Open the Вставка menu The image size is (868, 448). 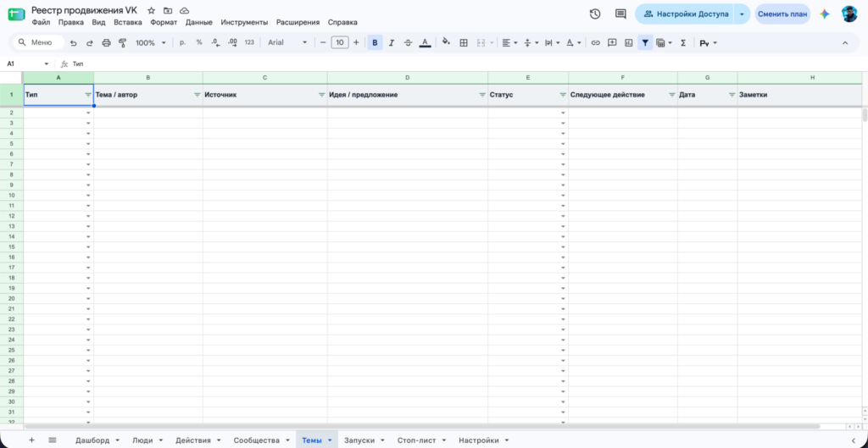(x=128, y=23)
